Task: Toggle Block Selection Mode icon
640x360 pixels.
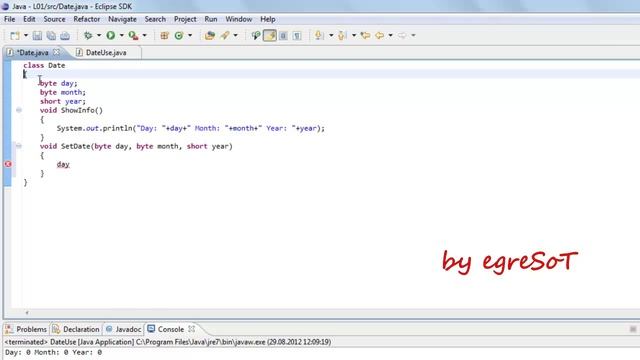Action: tap(283, 36)
